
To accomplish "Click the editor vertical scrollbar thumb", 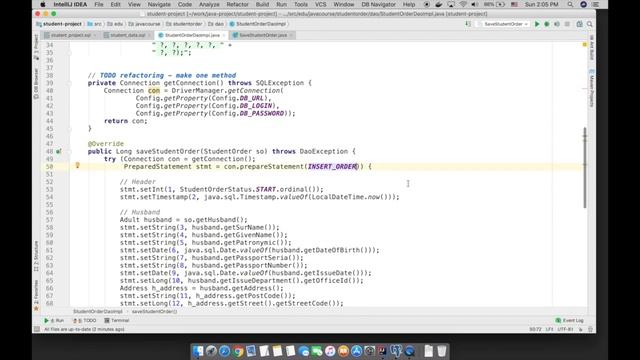I will [x=584, y=167].
